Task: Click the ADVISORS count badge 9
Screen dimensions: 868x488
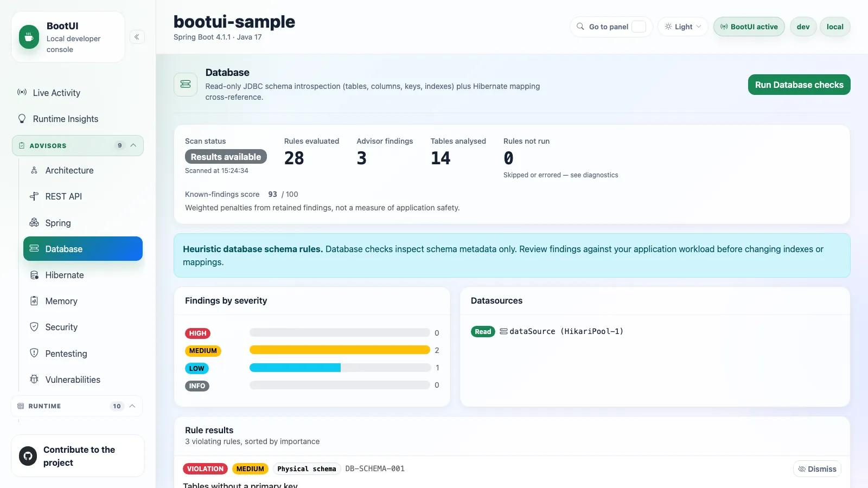Action: pyautogui.click(x=120, y=145)
